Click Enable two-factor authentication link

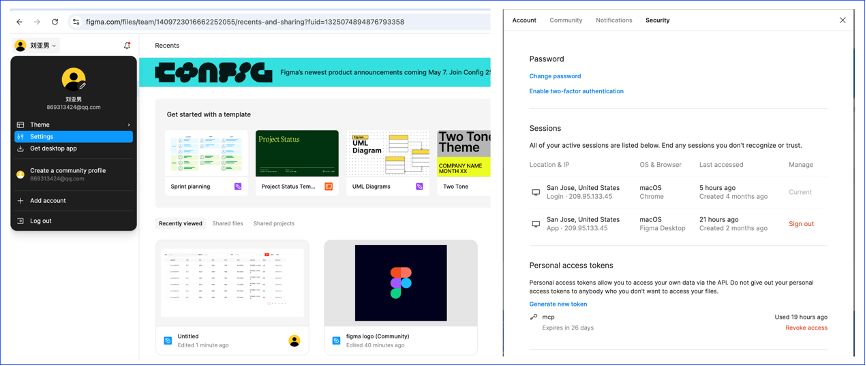577,91
